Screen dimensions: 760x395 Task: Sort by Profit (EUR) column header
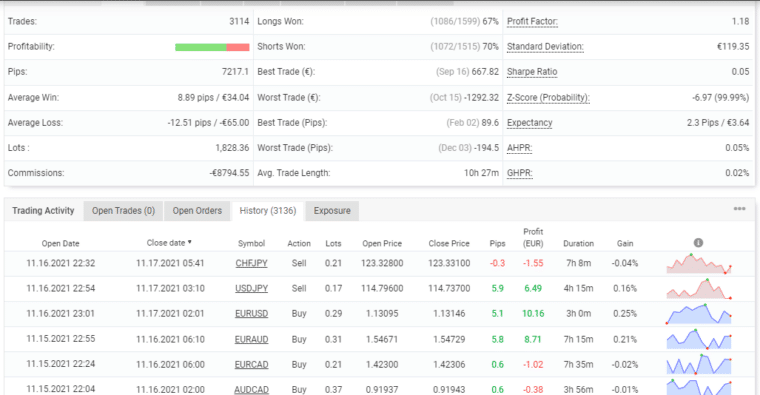click(533, 237)
